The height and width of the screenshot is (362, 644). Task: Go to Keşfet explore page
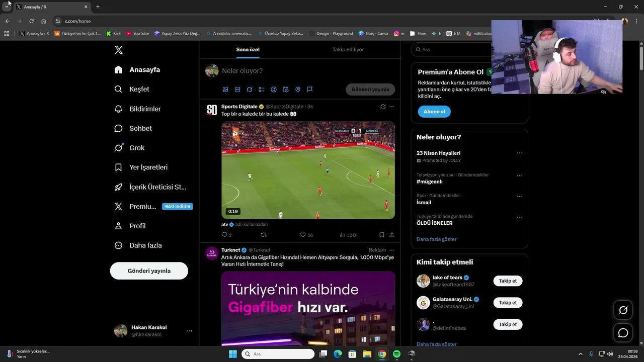[132, 89]
